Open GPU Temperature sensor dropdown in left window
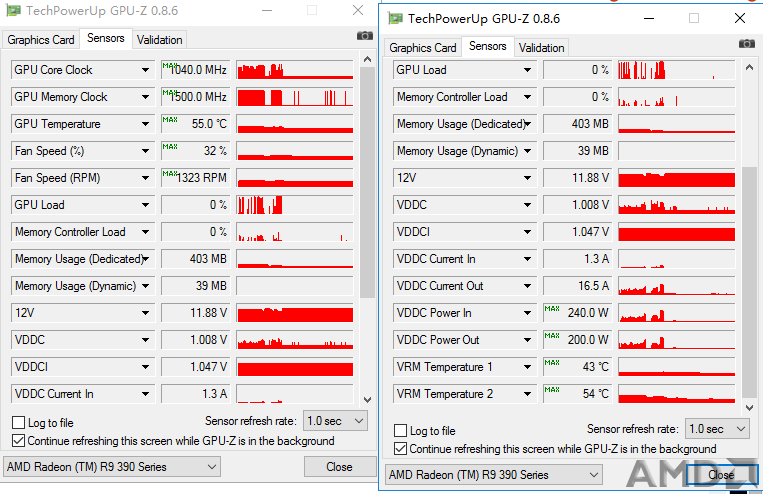The width and height of the screenshot is (763, 494). click(x=145, y=124)
